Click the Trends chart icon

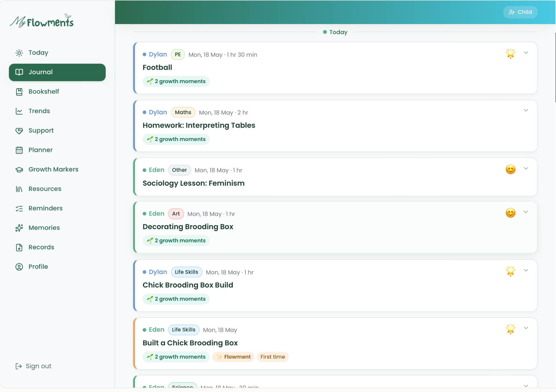point(19,111)
